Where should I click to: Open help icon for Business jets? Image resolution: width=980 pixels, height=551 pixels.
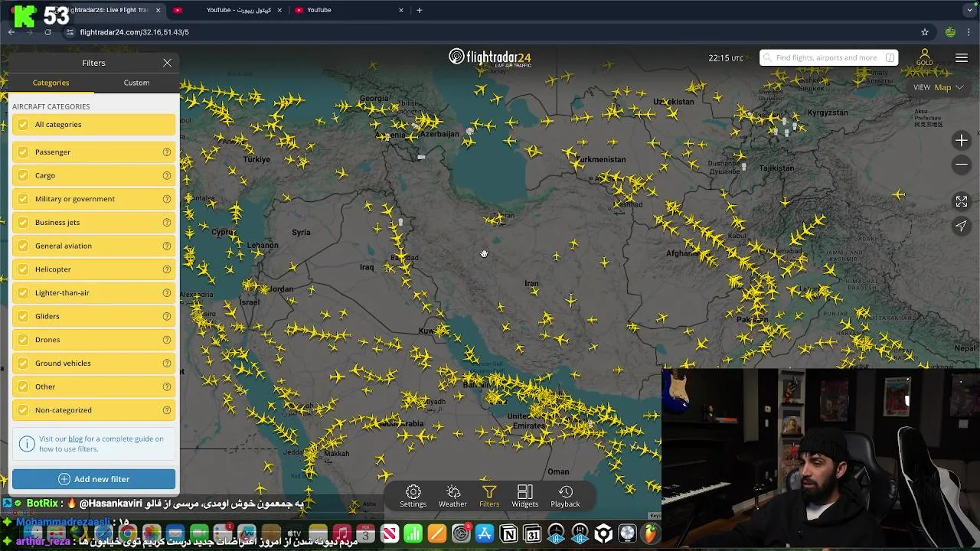(166, 223)
